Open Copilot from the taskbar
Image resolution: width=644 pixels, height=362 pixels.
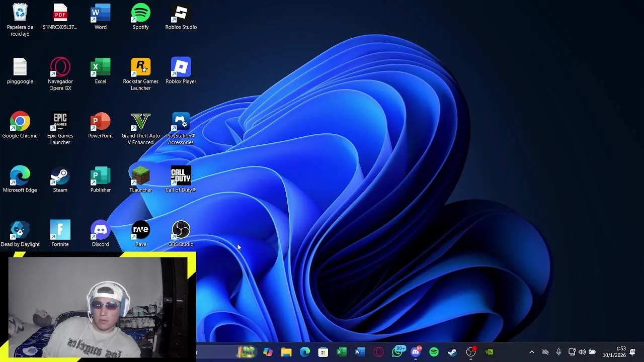[268, 352]
